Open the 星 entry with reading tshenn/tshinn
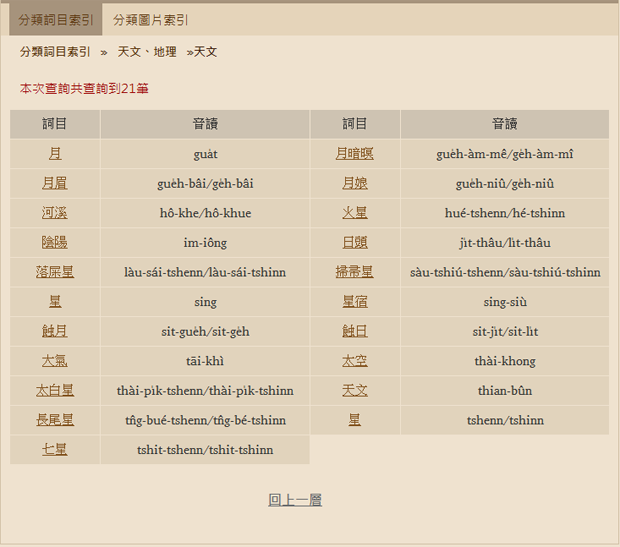 tap(355, 420)
